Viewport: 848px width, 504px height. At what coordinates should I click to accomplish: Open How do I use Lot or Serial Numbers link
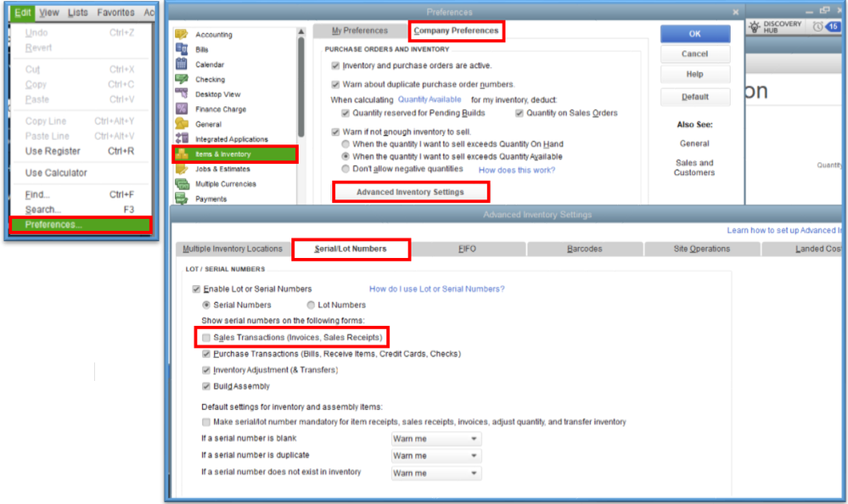click(436, 289)
